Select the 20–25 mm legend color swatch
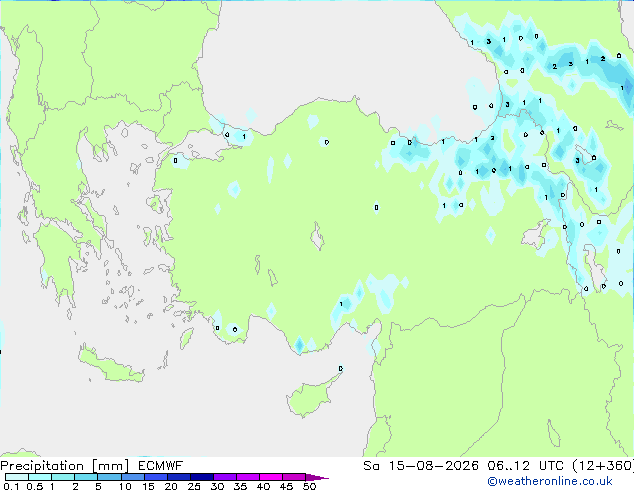634x490 pixels. click(x=178, y=477)
